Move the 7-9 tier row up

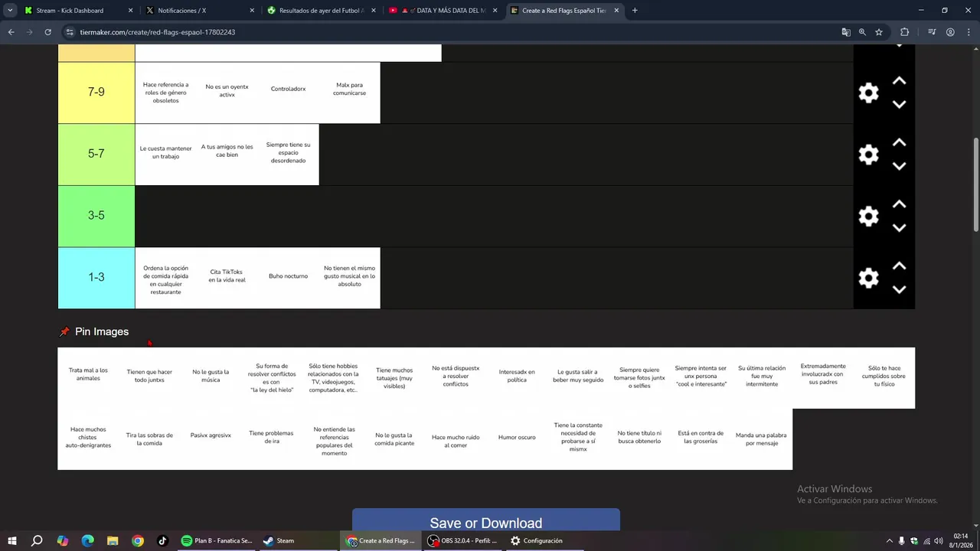(x=900, y=81)
